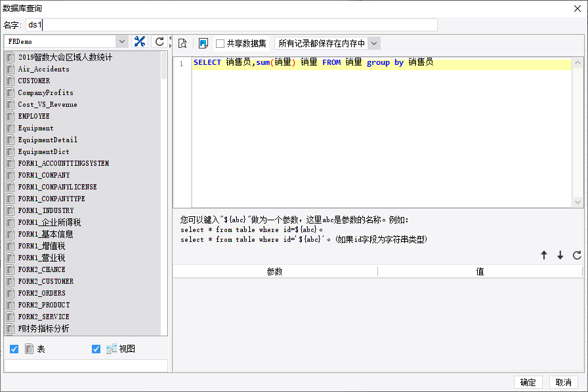Screen dimensions: 588x392
Task: Select table 2019智数大会区域人数统计
Action: [x=65, y=57]
